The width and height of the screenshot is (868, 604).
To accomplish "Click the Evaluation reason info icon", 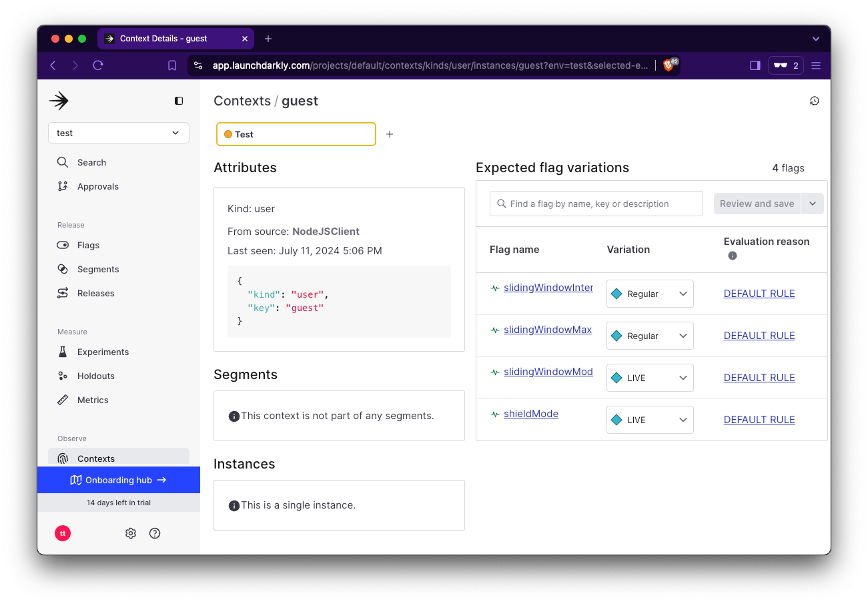I will pos(733,255).
